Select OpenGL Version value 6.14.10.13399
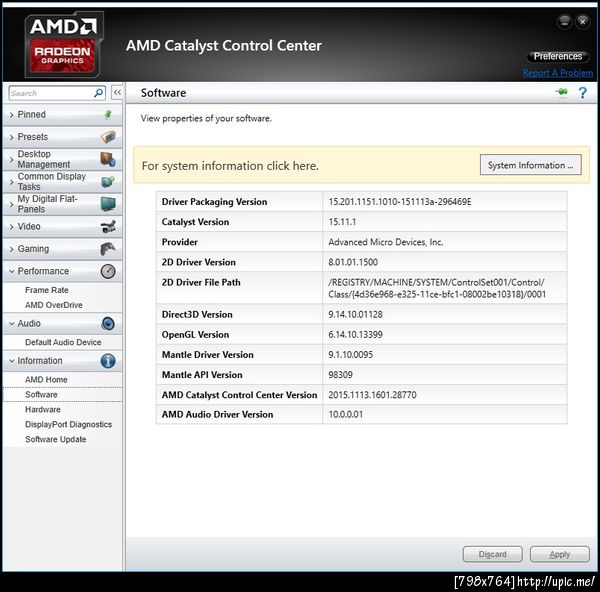The image size is (600, 592). pos(355,334)
